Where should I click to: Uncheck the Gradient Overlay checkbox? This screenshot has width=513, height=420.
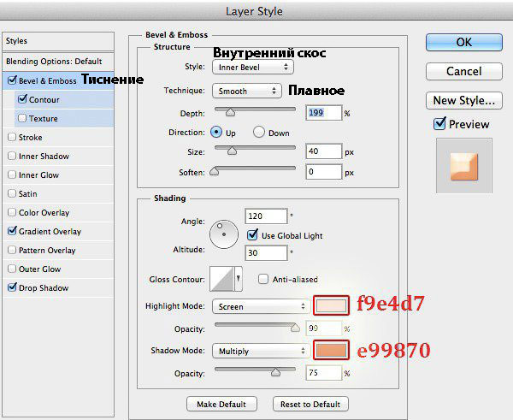coord(12,231)
